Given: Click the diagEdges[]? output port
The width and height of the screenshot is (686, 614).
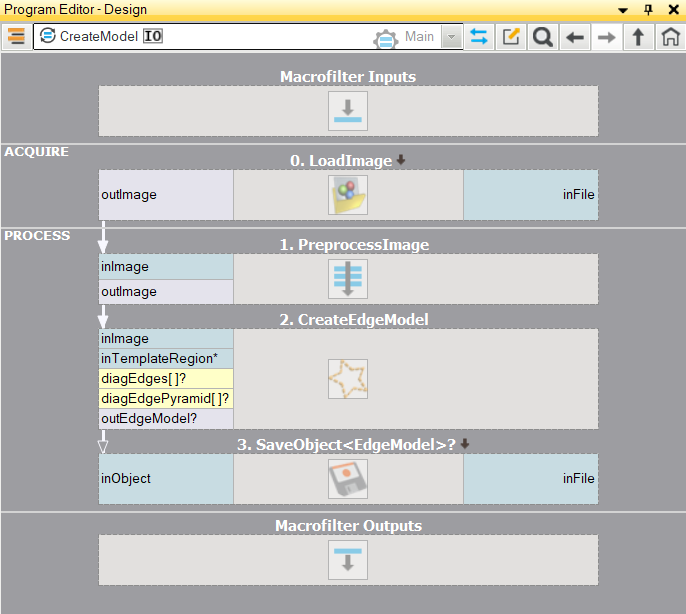Looking at the screenshot, I should tap(166, 378).
